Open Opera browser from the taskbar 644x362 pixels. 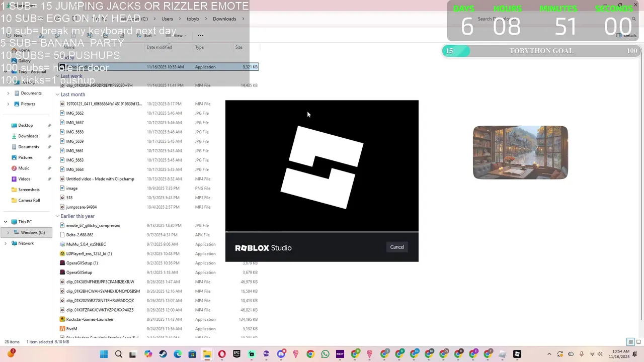click(222, 354)
